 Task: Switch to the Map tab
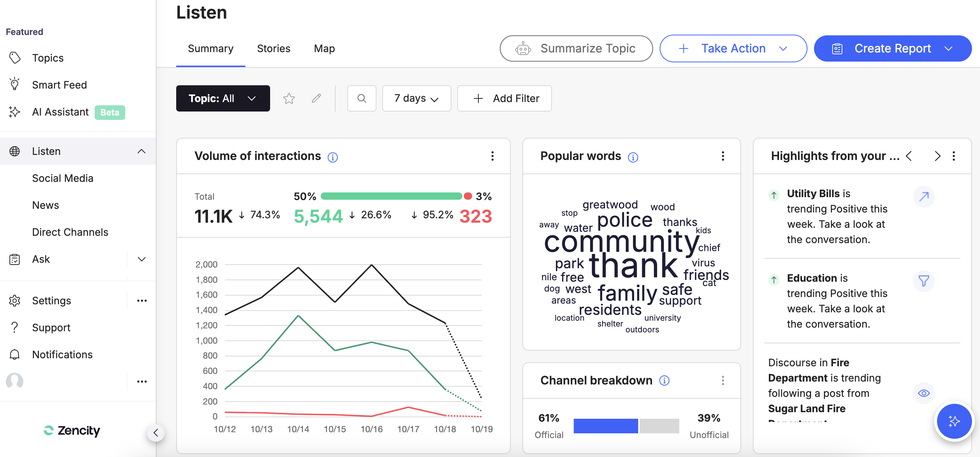[324, 49]
